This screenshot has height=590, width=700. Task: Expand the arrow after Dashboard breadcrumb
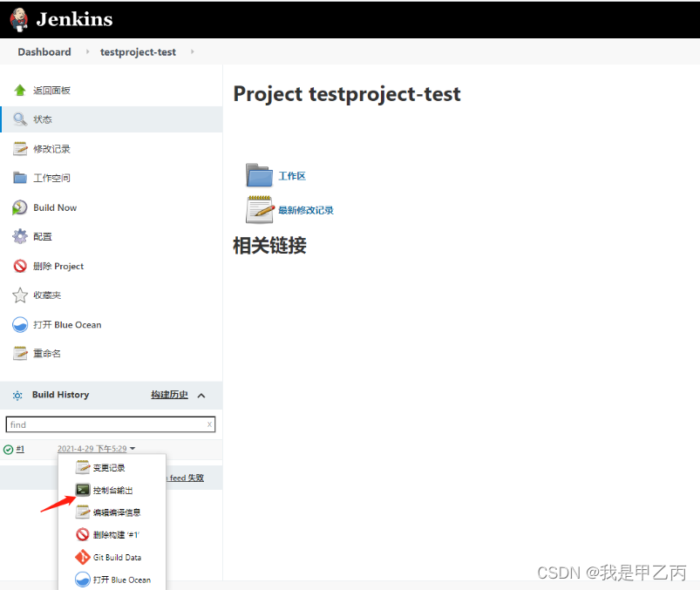[87, 51]
